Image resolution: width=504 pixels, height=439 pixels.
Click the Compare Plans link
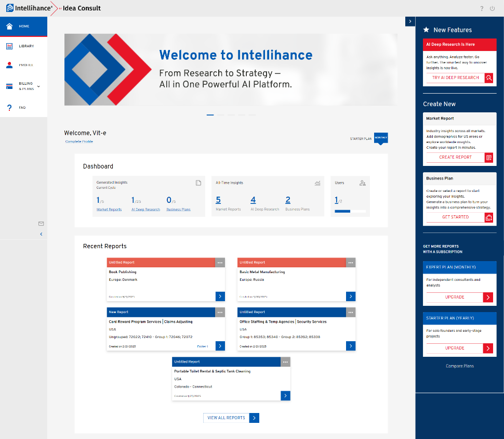(459, 366)
